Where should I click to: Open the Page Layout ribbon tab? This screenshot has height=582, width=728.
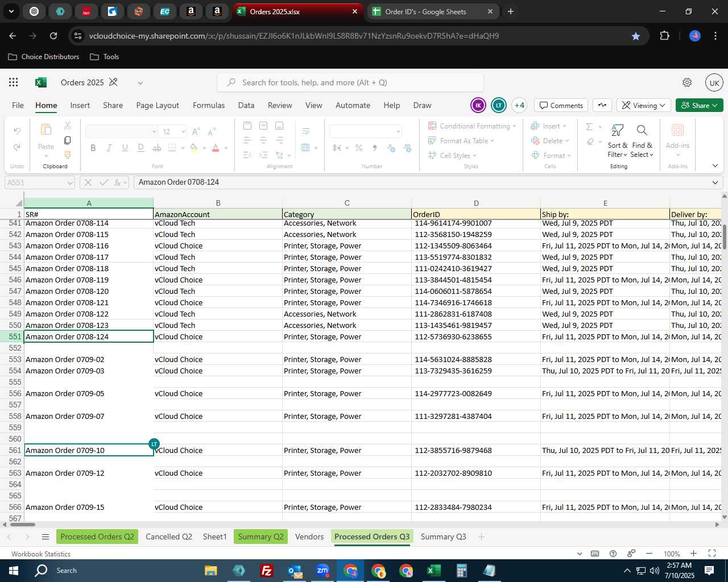click(158, 105)
